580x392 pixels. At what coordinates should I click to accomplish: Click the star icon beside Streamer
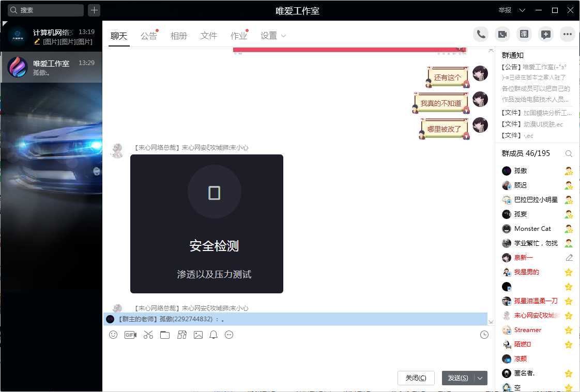point(569,330)
